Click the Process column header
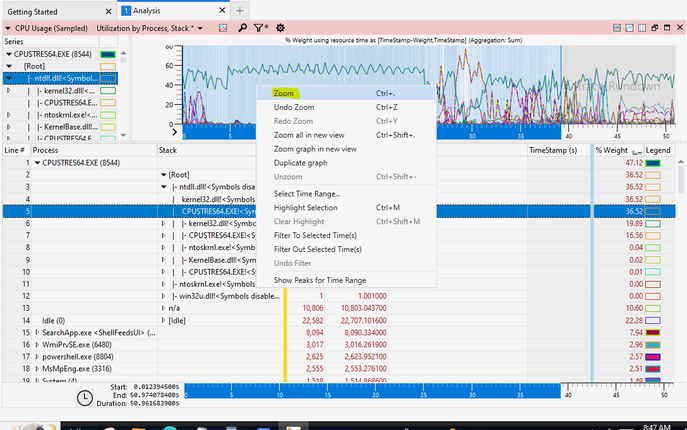The width and height of the screenshot is (687, 430). (x=94, y=150)
